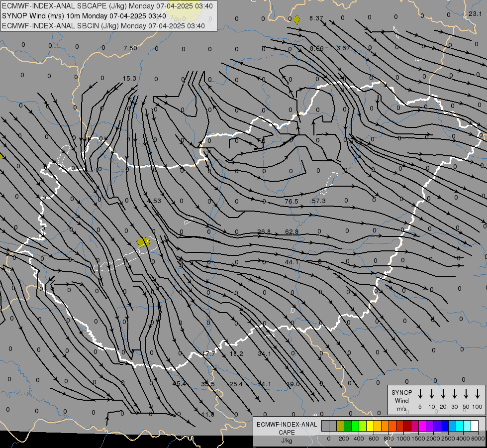Click the SYNOP Wind arrow above 20
Screen dimensions: 487x448
pos(443,394)
